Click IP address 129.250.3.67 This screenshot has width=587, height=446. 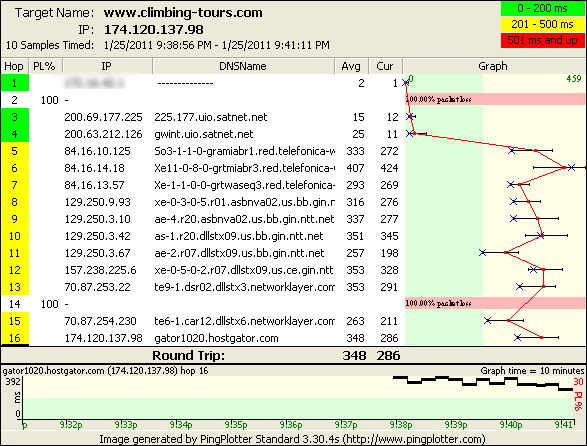click(97, 253)
